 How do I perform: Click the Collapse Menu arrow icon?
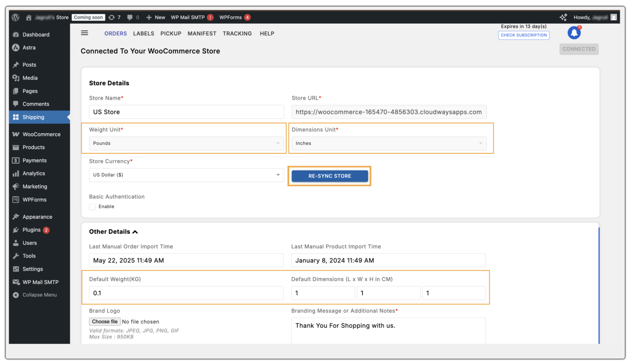point(16,295)
